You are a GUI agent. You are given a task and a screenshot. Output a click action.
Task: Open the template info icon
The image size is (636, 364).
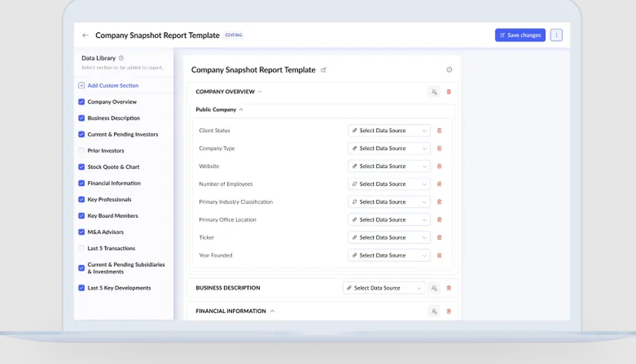click(x=449, y=70)
